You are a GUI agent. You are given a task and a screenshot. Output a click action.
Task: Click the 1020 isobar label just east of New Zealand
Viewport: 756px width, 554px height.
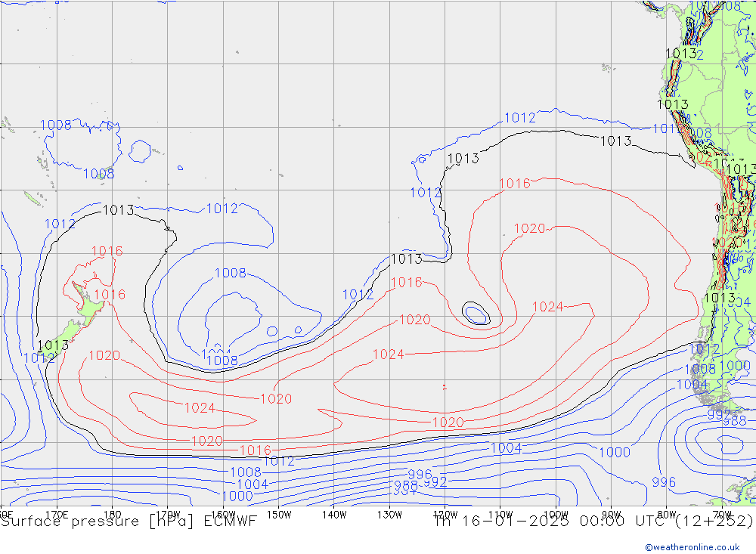104,355
